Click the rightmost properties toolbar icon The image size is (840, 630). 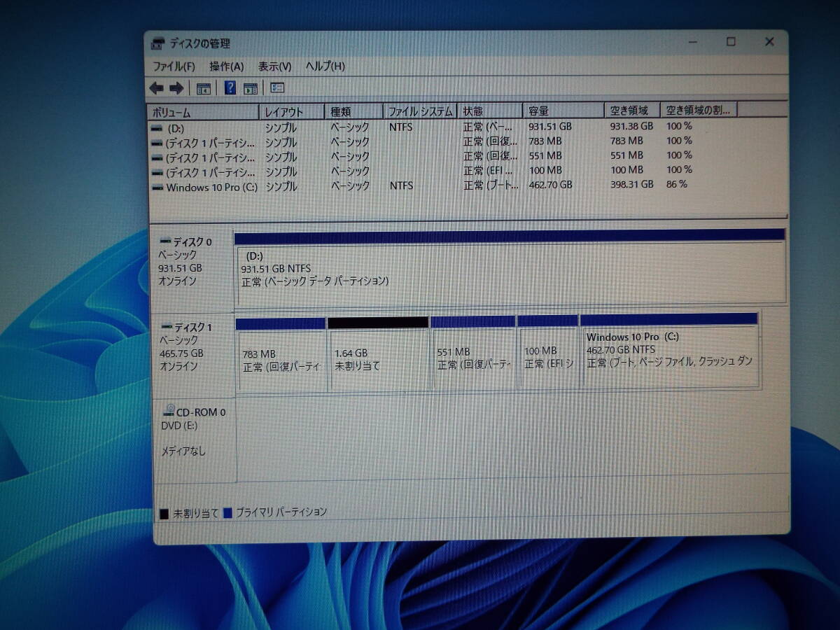276,87
